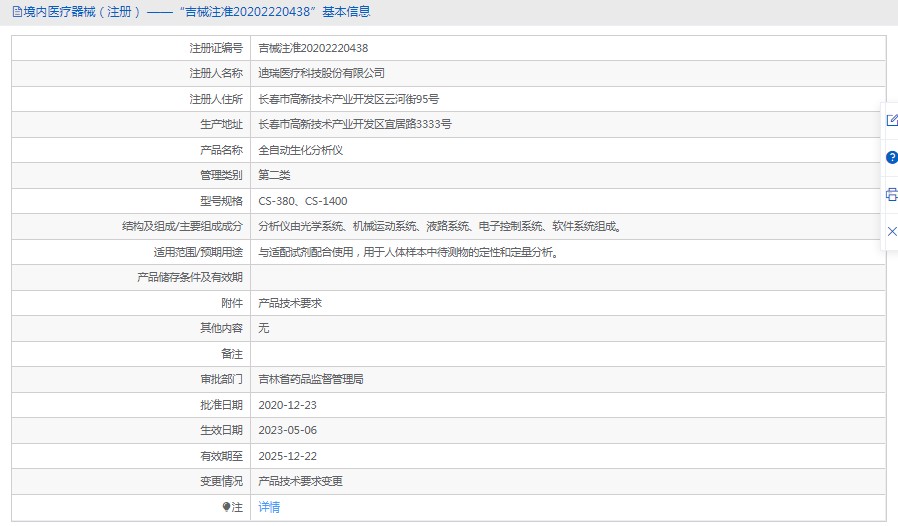Select model spec CS-380、CS-1400
898x526 pixels.
[303, 201]
